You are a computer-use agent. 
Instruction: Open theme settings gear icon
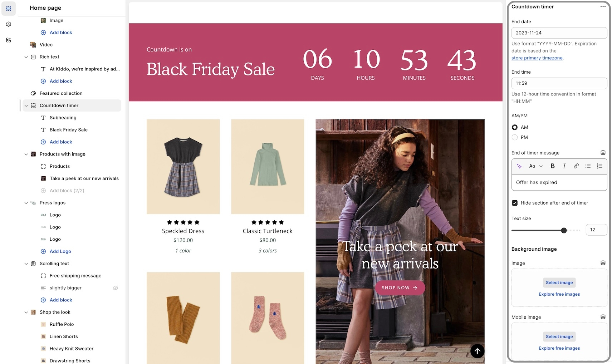point(9,24)
